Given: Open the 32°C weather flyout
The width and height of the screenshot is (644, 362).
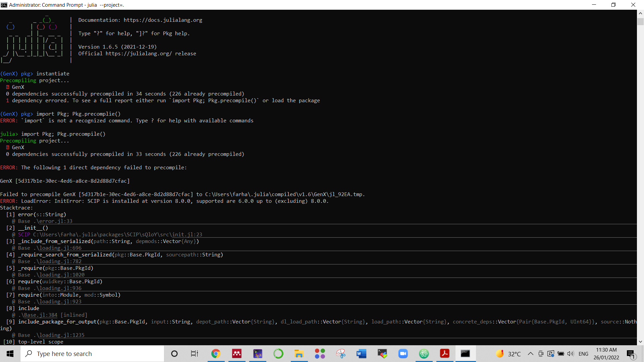Looking at the screenshot, I should pyautogui.click(x=509, y=354).
